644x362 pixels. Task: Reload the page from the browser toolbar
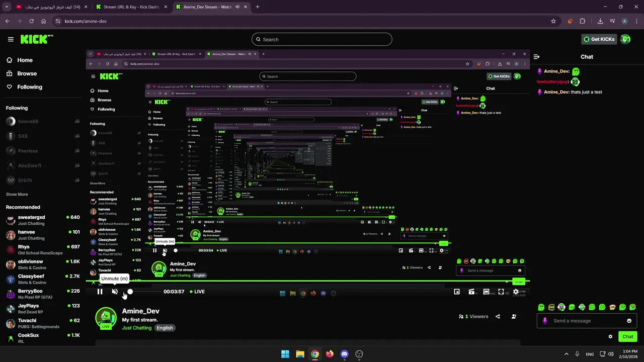pyautogui.click(x=31, y=21)
